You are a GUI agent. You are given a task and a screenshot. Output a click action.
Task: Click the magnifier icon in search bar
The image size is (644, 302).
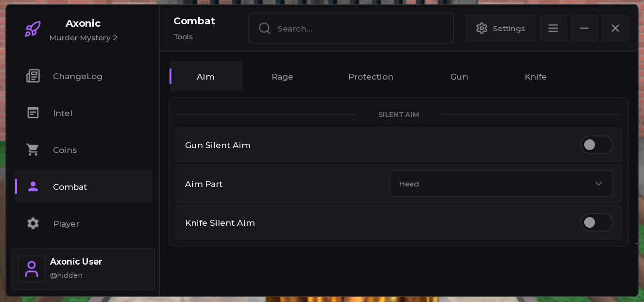[265, 28]
